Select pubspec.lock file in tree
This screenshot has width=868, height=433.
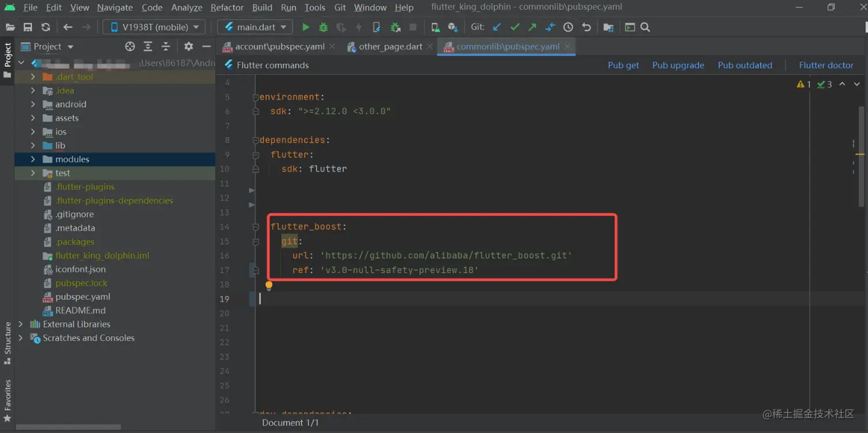(x=81, y=283)
